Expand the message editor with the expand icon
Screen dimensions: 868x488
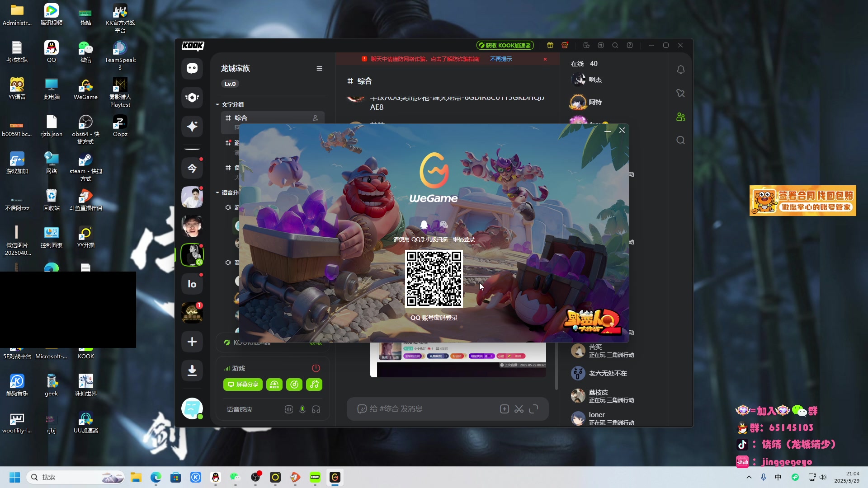(x=533, y=409)
